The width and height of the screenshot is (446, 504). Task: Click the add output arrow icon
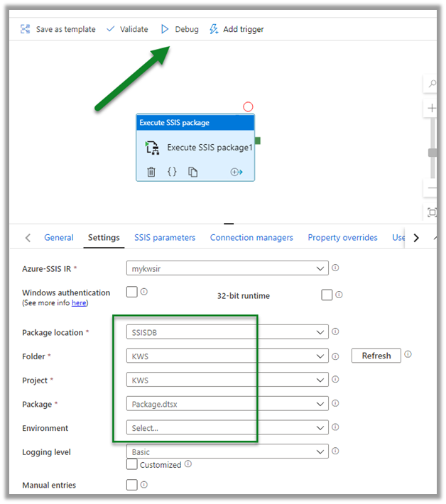[x=236, y=172]
